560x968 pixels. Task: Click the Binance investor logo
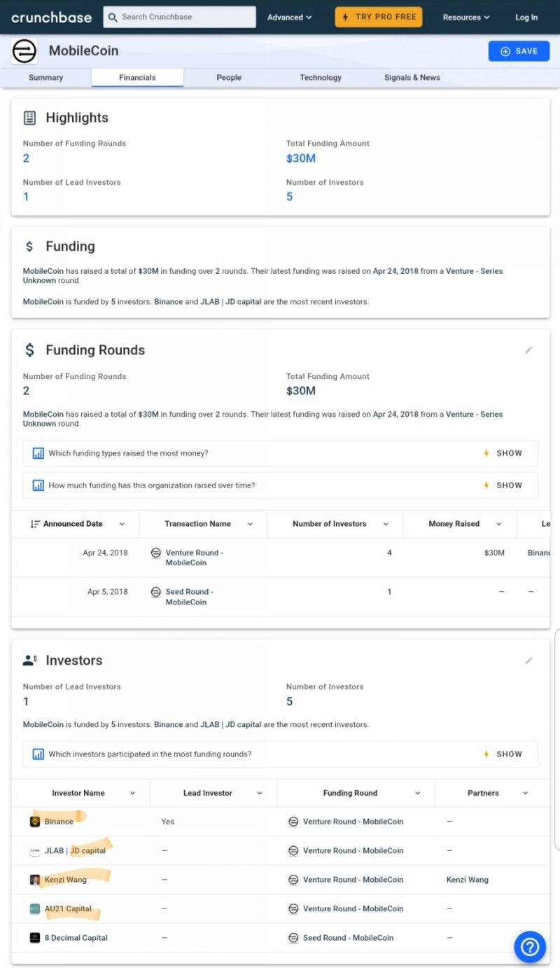pos(35,822)
